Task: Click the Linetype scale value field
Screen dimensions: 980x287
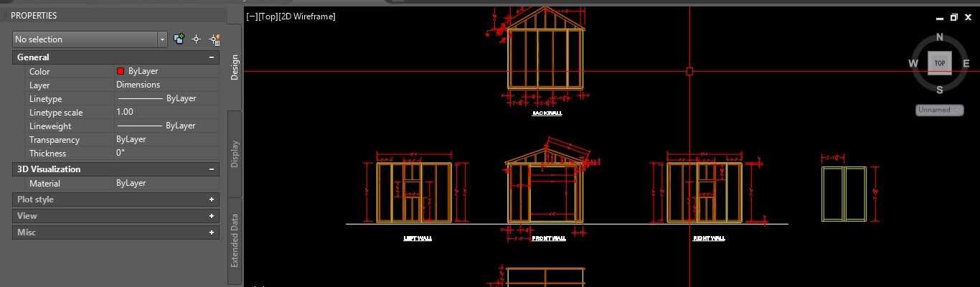Action: [166, 112]
